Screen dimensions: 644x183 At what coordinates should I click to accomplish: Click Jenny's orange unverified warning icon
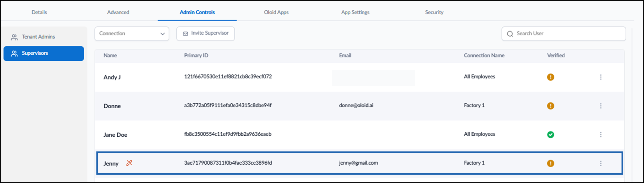[x=550, y=163]
